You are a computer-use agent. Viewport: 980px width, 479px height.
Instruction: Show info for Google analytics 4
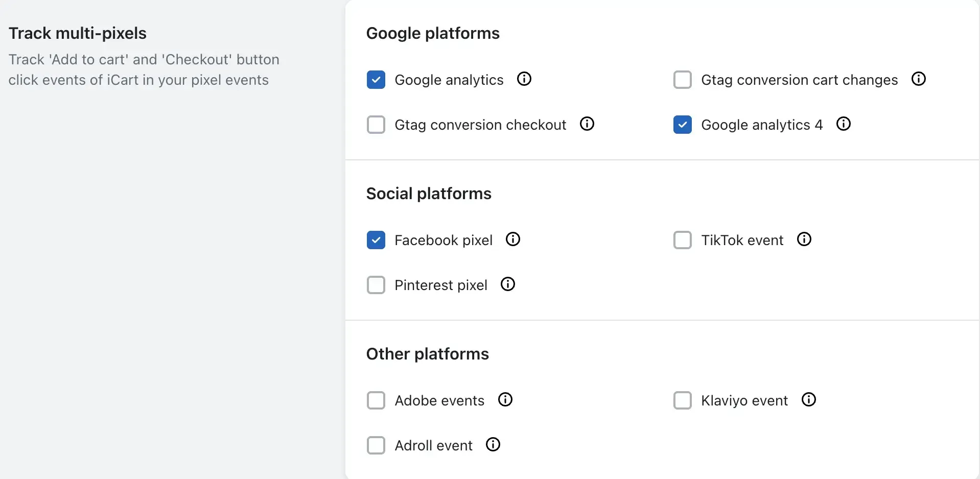(844, 124)
